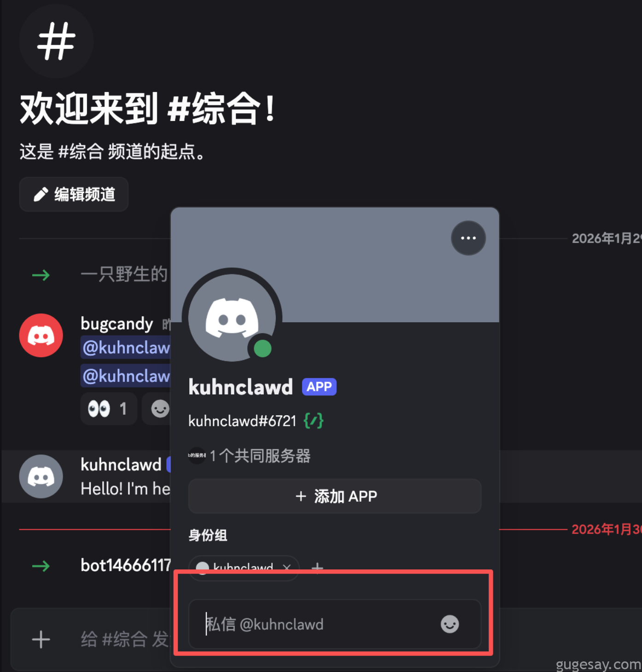This screenshot has width=642, height=672.
Task: Remove the kuhnclawd role with the x
Action: tap(287, 568)
